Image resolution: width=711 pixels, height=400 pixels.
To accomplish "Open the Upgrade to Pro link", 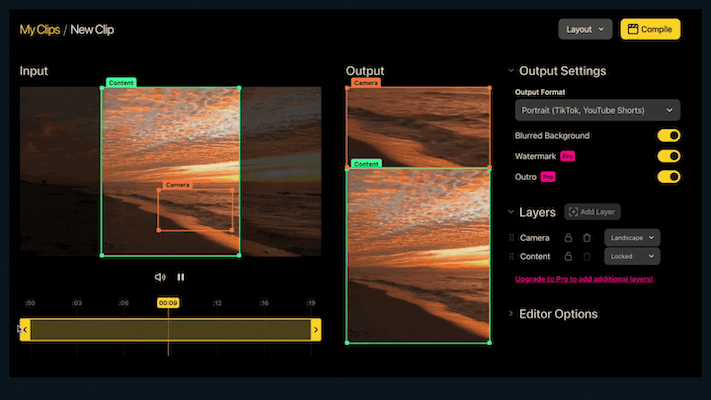I will click(584, 279).
